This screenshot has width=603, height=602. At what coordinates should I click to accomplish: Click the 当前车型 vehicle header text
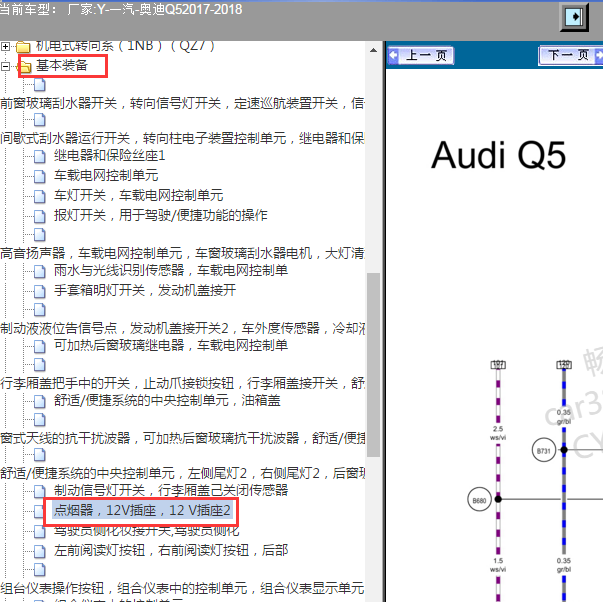(121, 9)
